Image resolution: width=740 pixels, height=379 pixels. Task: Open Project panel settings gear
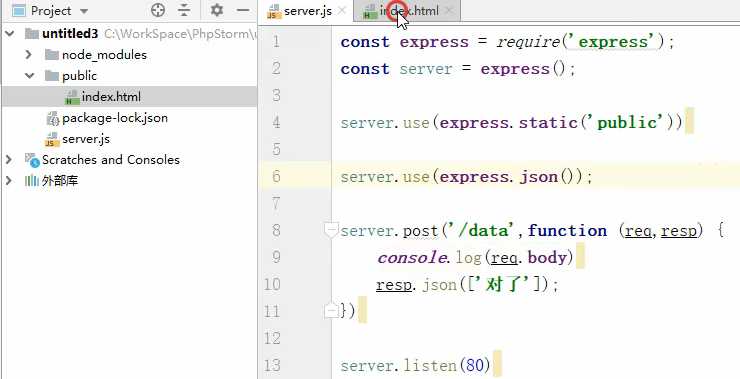click(217, 10)
